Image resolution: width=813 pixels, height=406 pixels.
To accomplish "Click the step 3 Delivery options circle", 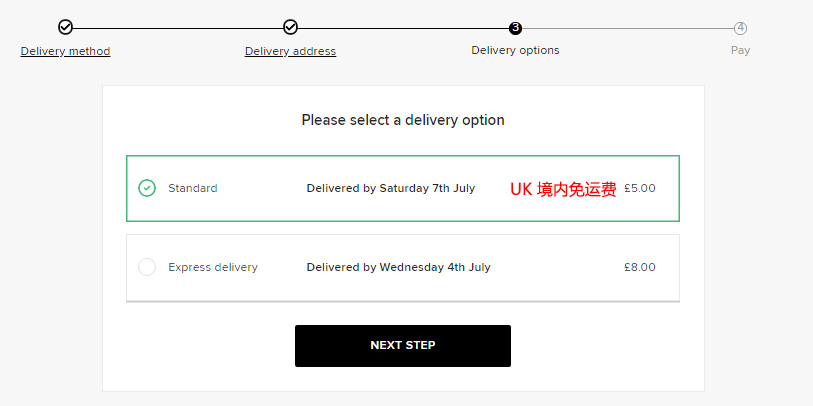I will click(x=515, y=28).
